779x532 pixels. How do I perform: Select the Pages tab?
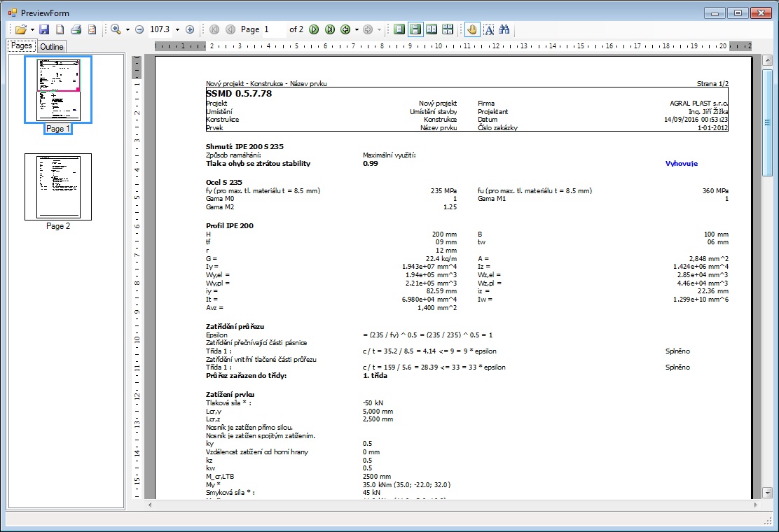pos(22,46)
